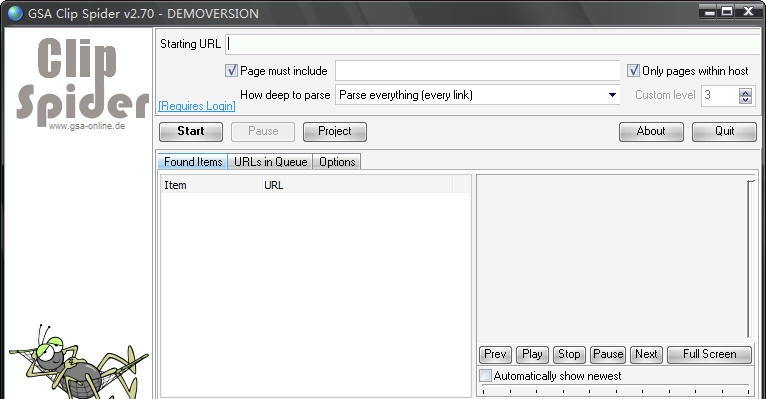Enable Automatically show newest checkbox

pos(485,376)
